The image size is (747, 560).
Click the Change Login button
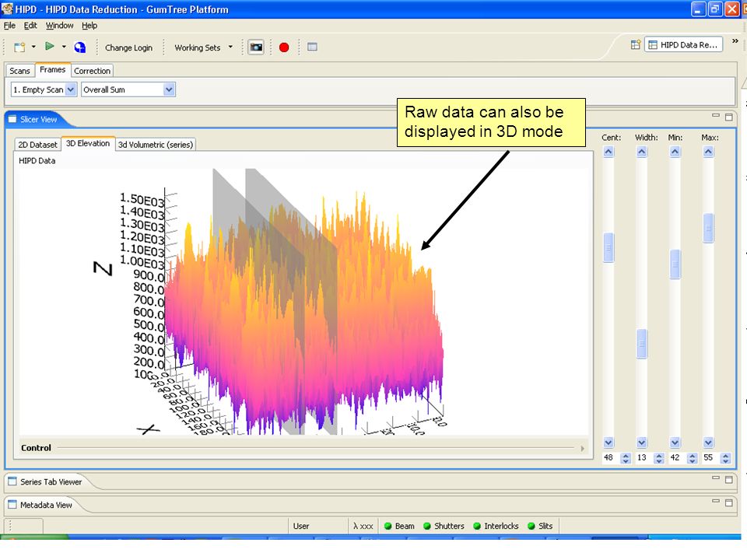click(x=128, y=47)
